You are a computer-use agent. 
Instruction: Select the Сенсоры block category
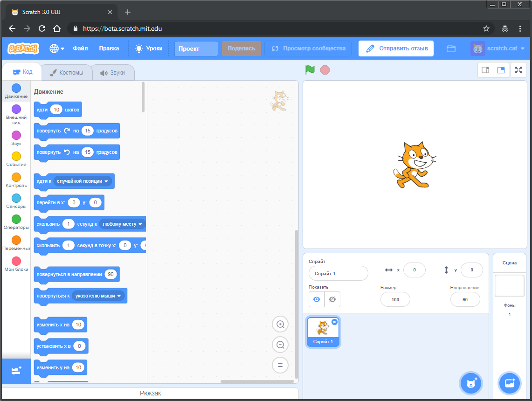pos(16,201)
